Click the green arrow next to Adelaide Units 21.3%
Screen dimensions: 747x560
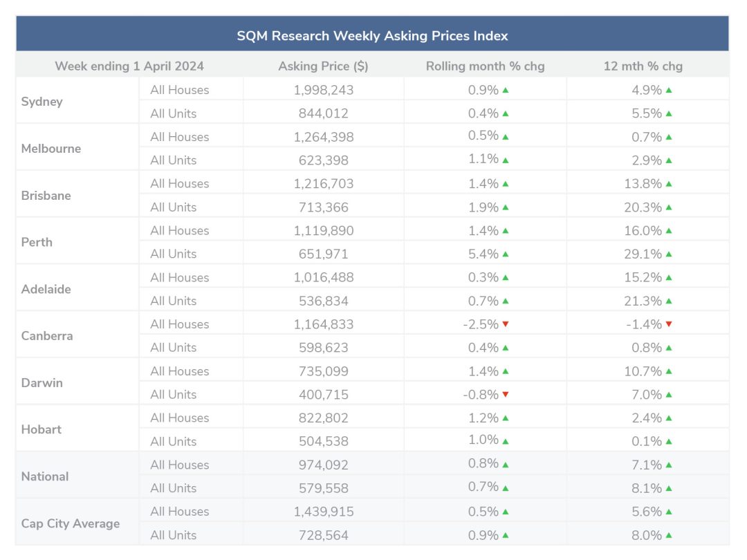pyautogui.click(x=669, y=301)
